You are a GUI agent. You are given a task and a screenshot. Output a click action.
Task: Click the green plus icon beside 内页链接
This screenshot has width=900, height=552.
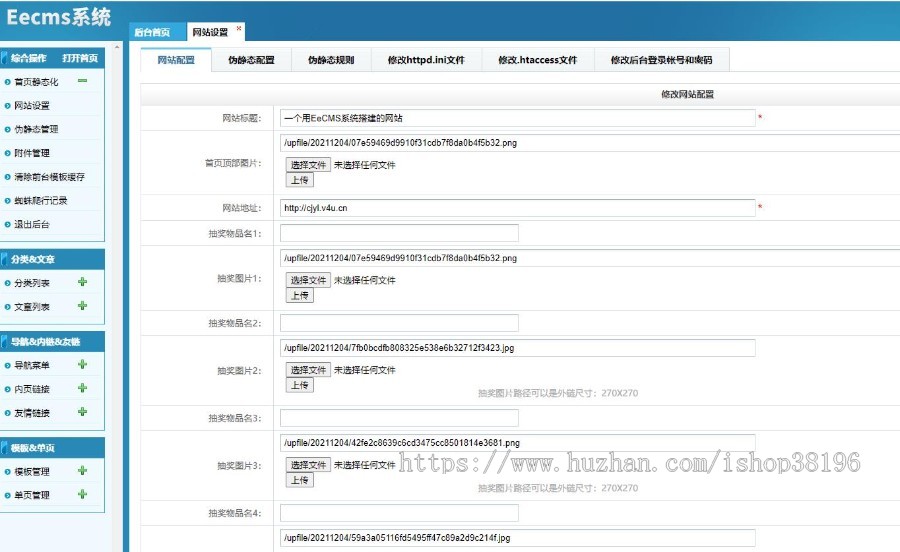pos(83,388)
